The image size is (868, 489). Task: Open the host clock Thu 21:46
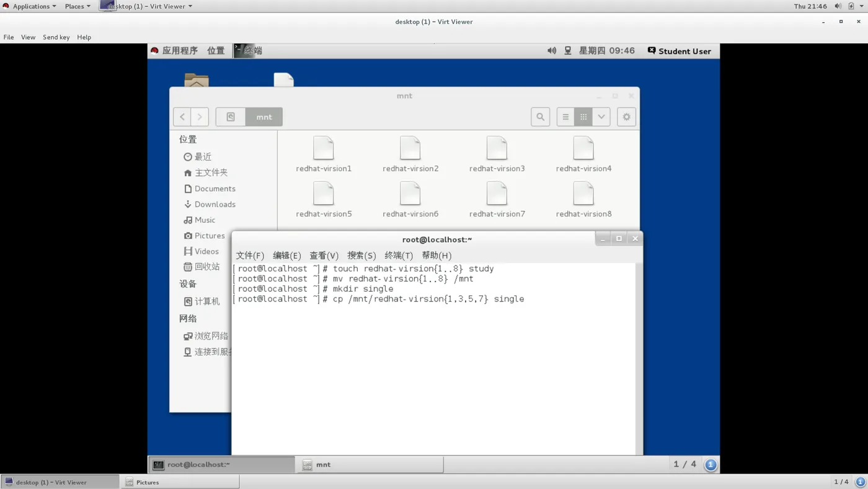[x=810, y=6]
